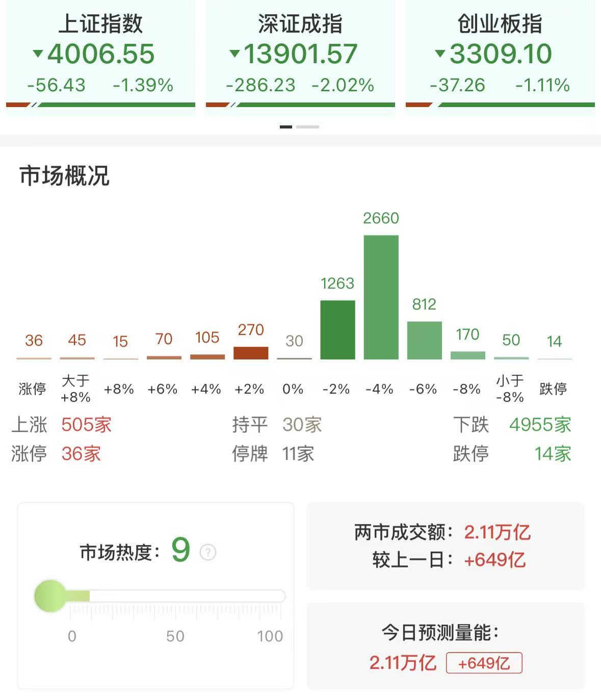Tap the down arrow beside 3309.10
The image size is (601, 700).
[x=440, y=53]
